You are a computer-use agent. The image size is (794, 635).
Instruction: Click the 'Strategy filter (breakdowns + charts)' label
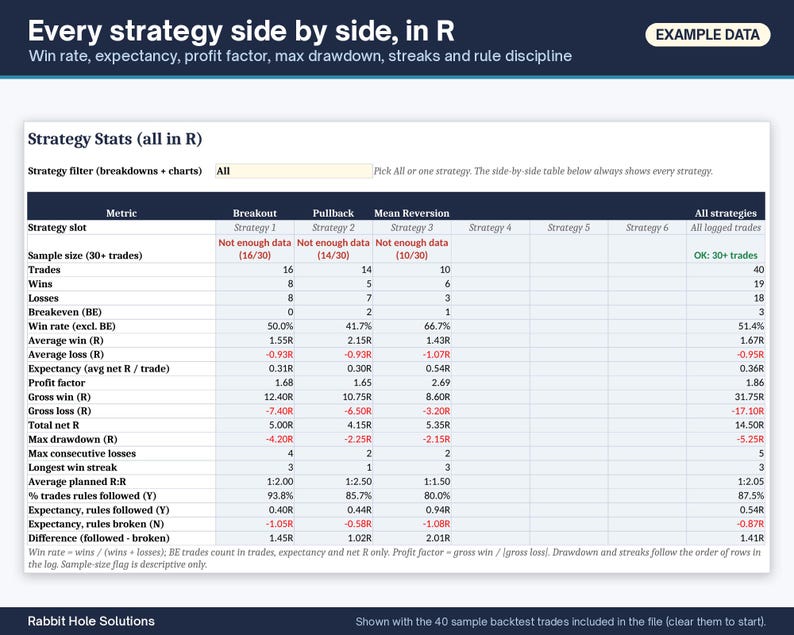(115, 171)
